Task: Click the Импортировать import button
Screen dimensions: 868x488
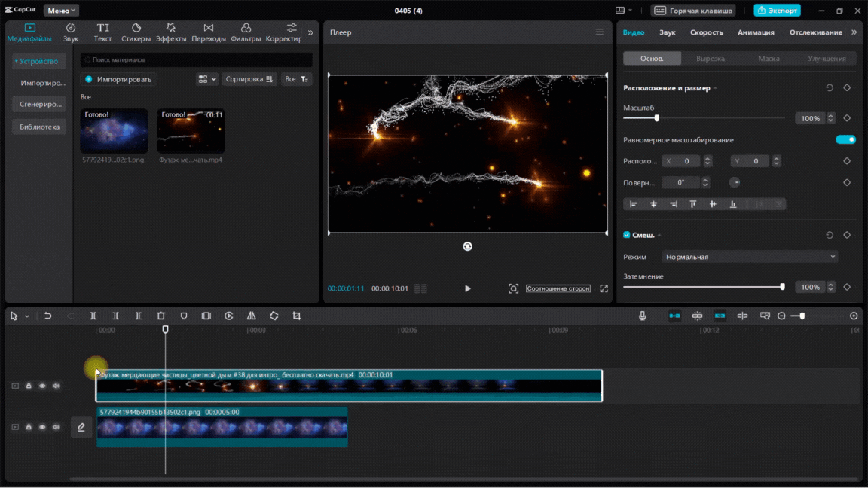Action: [x=118, y=79]
